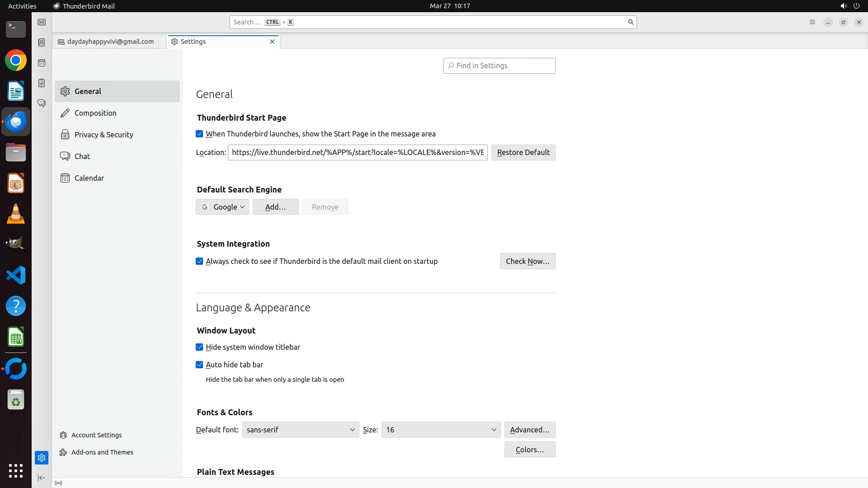Open the Address Book space icon
Viewport: 868px width, 488px height.
pyautogui.click(x=42, y=42)
